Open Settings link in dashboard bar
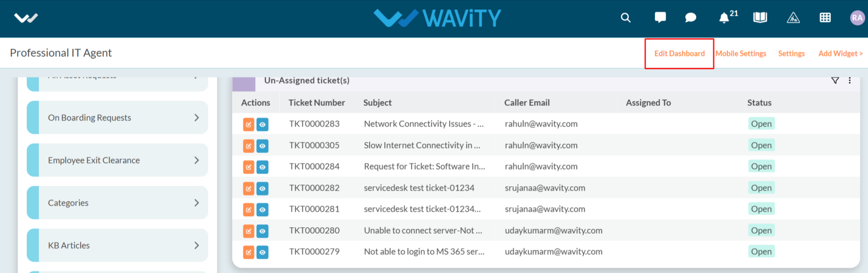Screen dimensions: 868x273 (791, 54)
